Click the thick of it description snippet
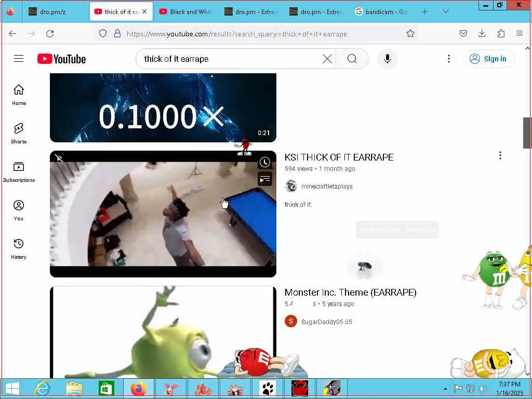 point(298,204)
